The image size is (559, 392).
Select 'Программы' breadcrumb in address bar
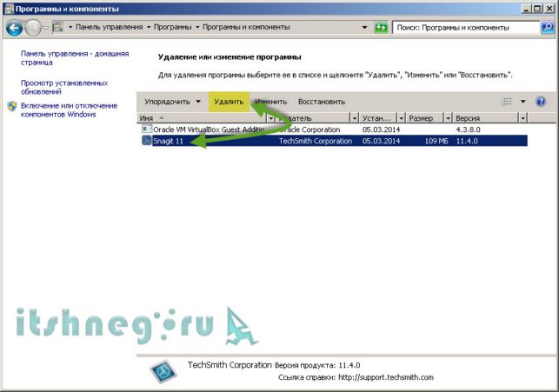pyautogui.click(x=172, y=27)
